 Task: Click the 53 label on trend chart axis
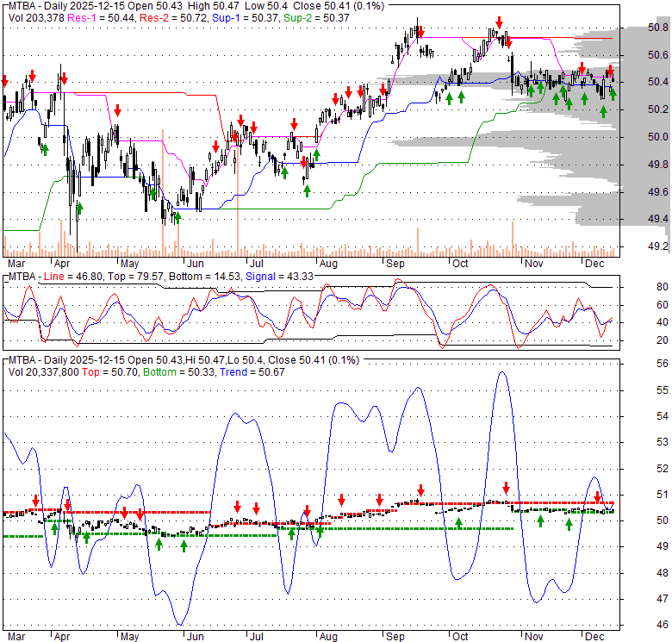[x=663, y=442]
